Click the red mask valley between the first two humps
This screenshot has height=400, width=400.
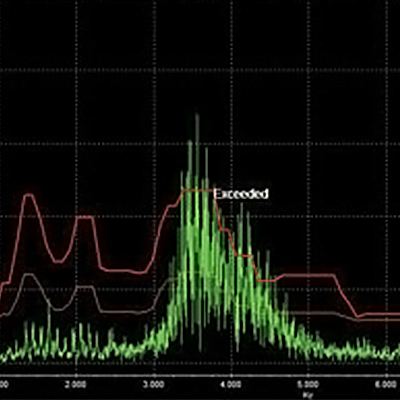click(x=58, y=261)
